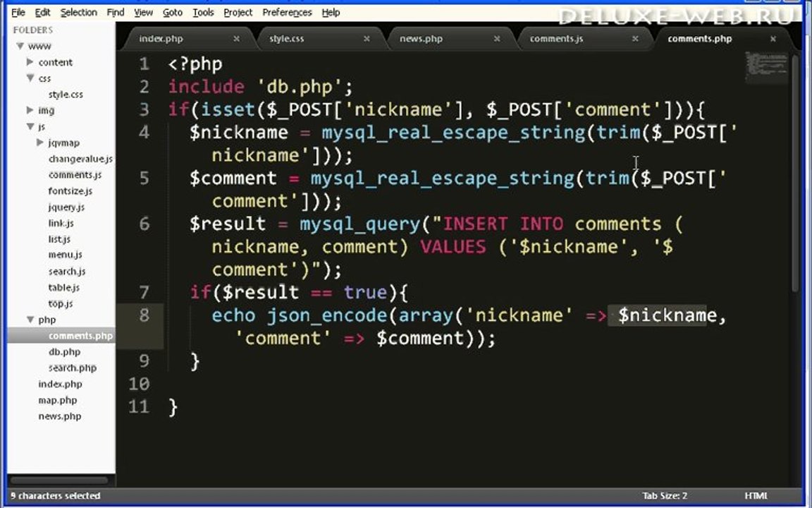Collapse the css folder
The image size is (812, 508).
click(x=30, y=78)
